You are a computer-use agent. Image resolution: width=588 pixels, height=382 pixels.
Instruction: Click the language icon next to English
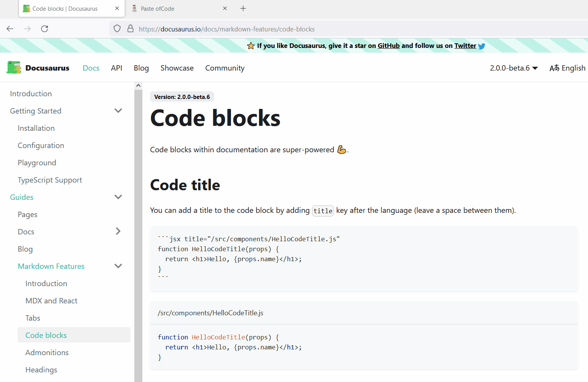[x=555, y=68]
